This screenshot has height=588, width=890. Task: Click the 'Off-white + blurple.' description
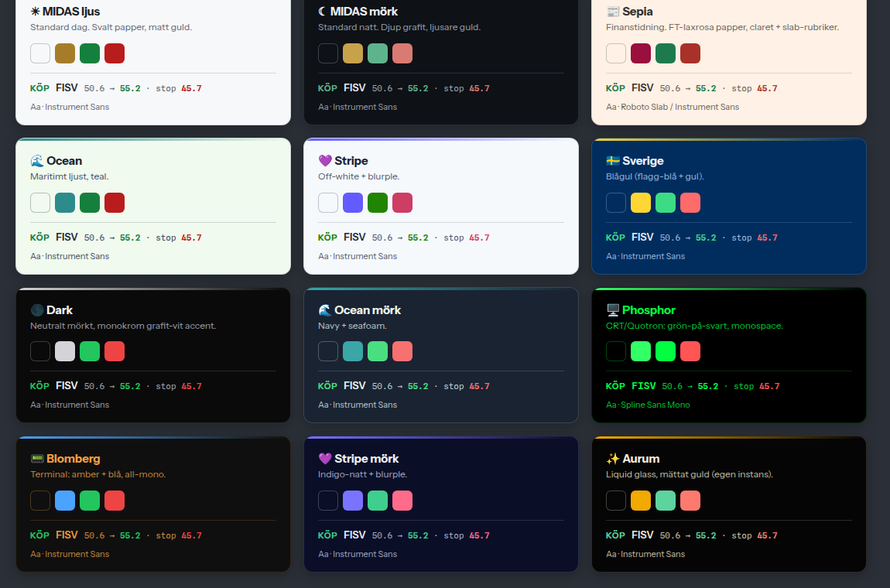(359, 176)
